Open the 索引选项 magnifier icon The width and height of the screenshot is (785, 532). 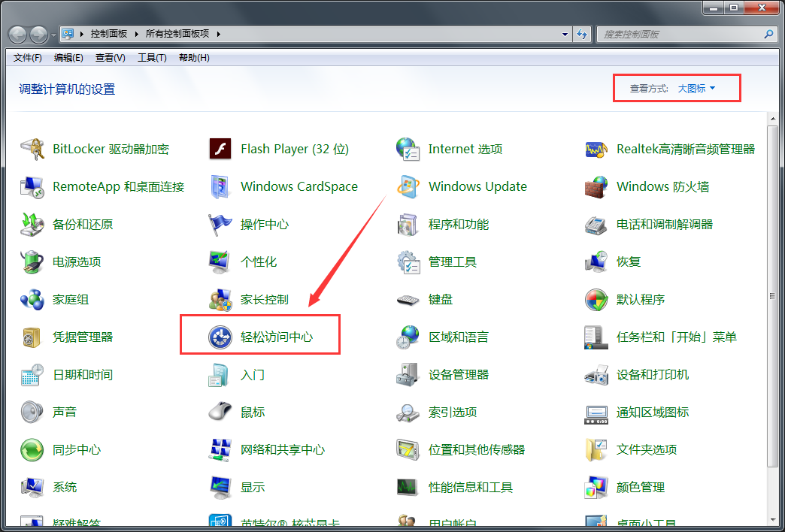(x=408, y=412)
